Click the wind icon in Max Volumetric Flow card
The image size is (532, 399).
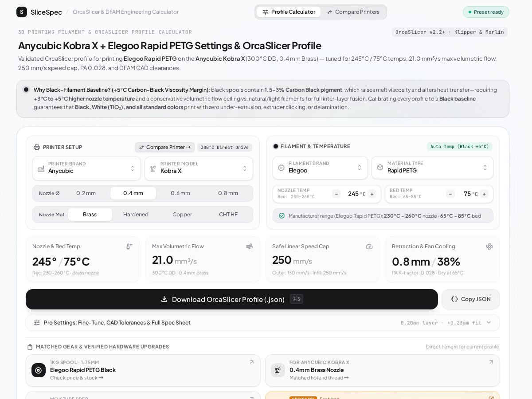coord(250,246)
